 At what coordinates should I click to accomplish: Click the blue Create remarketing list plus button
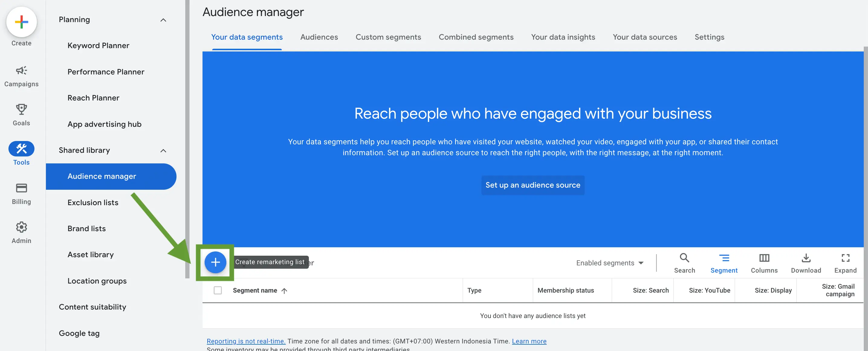click(x=215, y=262)
